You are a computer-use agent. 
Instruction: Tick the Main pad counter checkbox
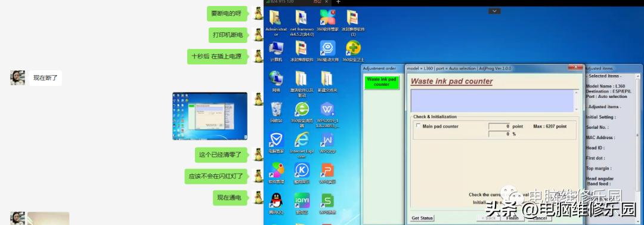point(418,126)
